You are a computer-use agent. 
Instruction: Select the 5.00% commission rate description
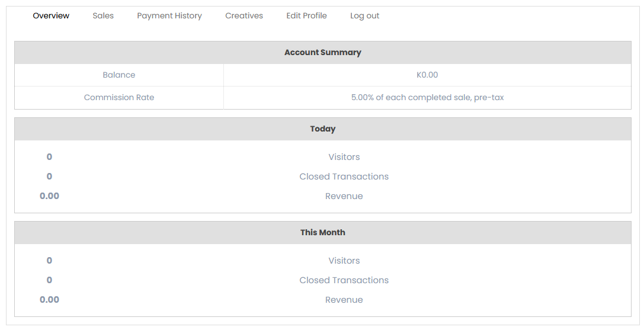[x=427, y=98]
